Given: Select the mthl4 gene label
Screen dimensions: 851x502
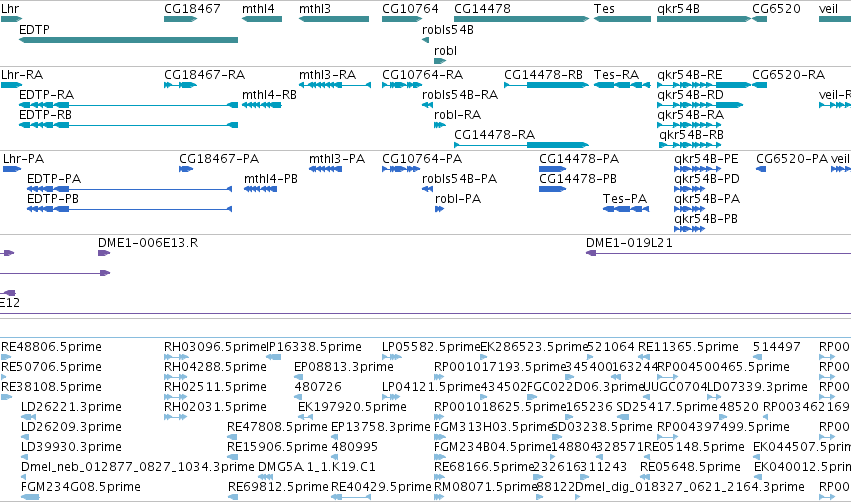Looking at the screenshot, I should [x=258, y=9].
